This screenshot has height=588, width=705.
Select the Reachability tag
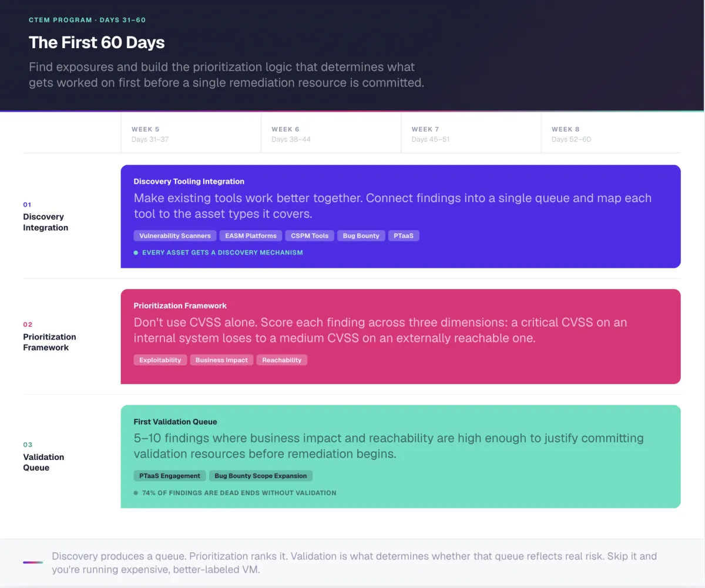coord(282,360)
